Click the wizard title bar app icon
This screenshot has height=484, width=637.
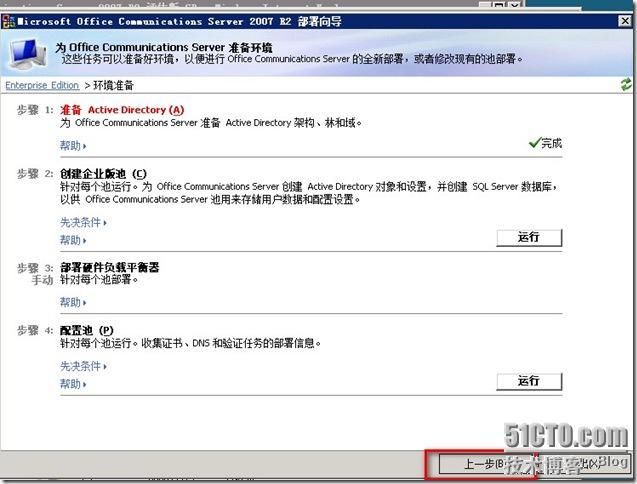tap(9, 21)
